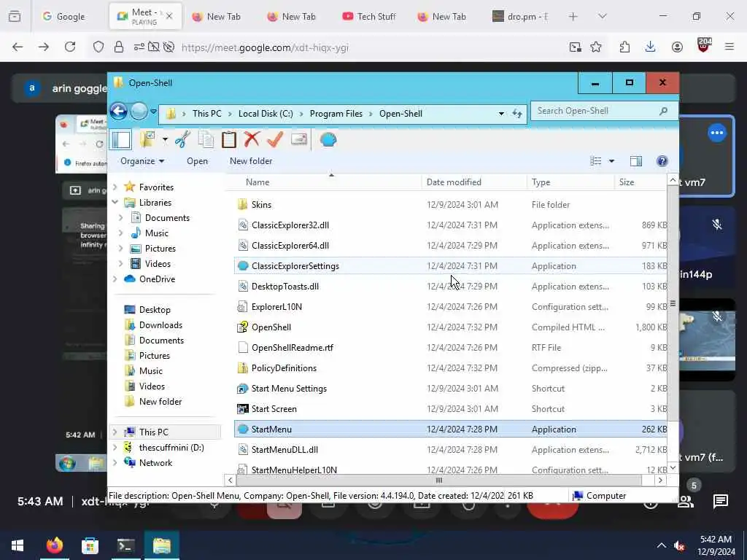Expand the This PC tree node
Image resolution: width=747 pixels, height=560 pixels.
tap(115, 432)
